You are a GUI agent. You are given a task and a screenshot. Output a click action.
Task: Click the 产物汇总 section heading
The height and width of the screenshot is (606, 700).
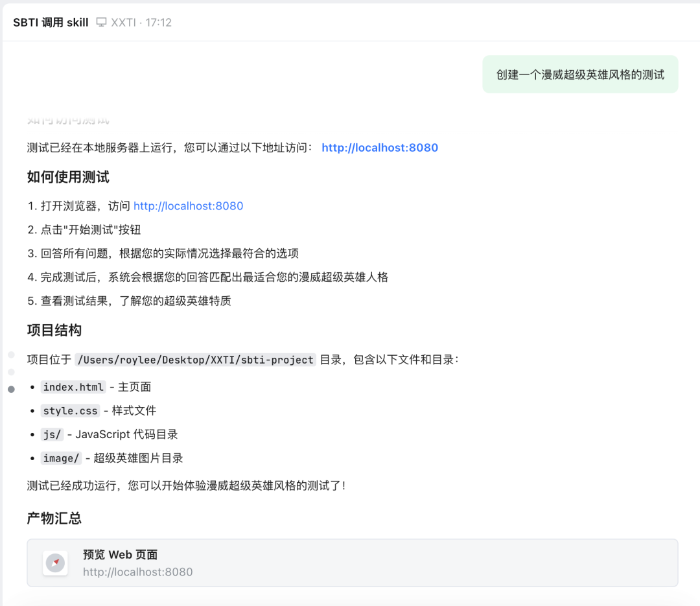[54, 519]
